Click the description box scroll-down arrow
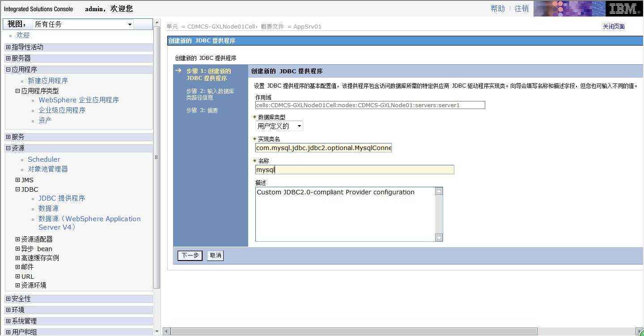The width and height of the screenshot is (644, 336). 439,238
